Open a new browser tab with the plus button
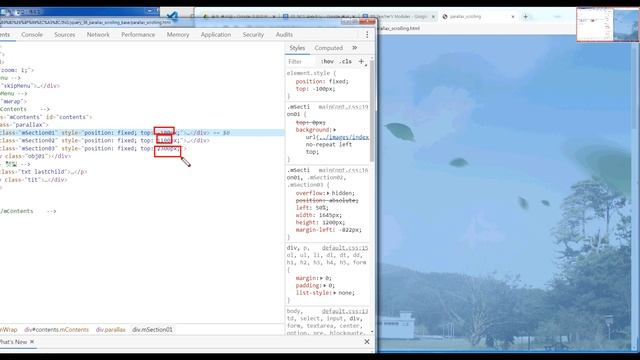The image size is (640, 360). click(525, 17)
